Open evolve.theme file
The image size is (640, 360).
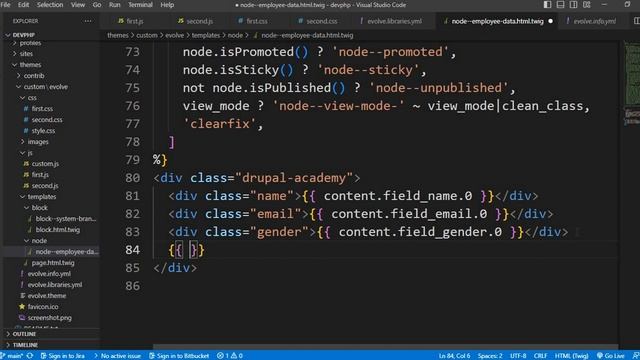click(47, 296)
